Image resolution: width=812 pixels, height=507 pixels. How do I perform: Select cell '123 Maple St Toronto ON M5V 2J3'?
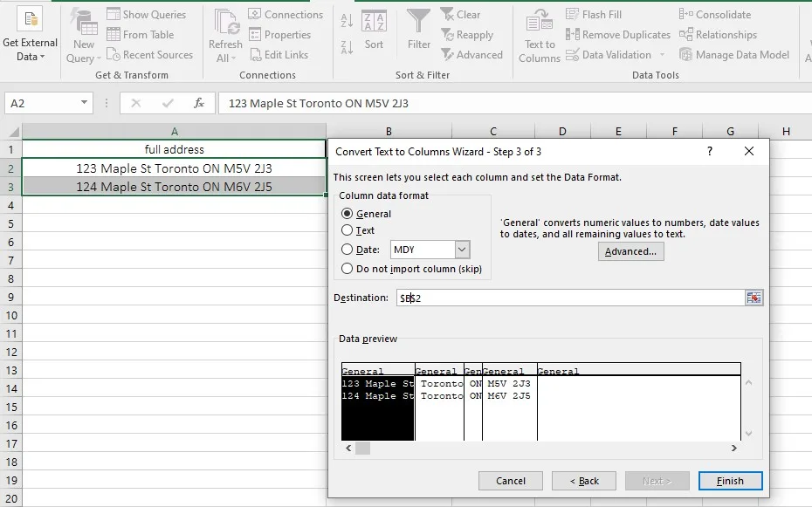click(174, 168)
